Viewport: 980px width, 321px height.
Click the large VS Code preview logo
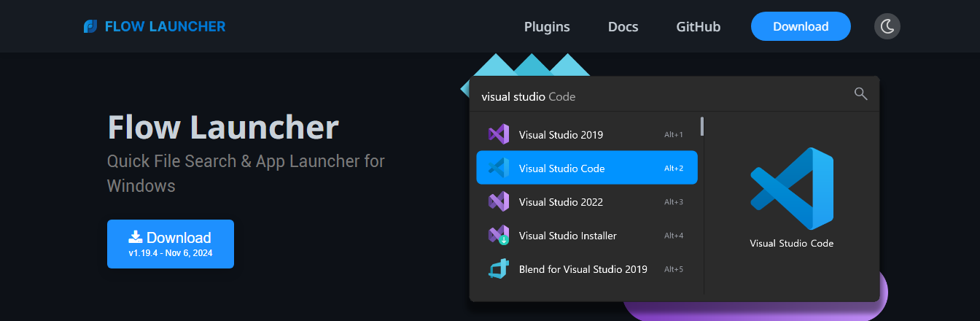792,188
